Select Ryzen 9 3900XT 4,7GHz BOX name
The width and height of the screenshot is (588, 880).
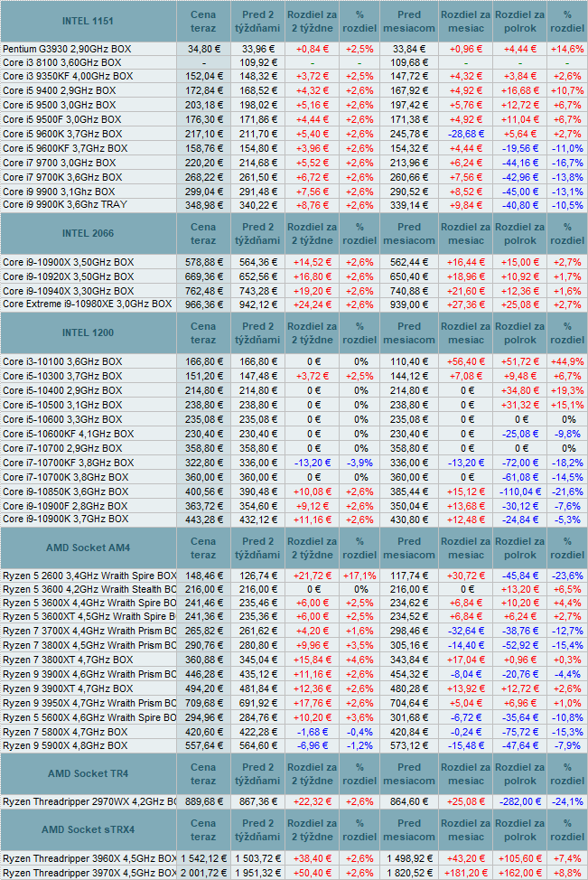68,689
